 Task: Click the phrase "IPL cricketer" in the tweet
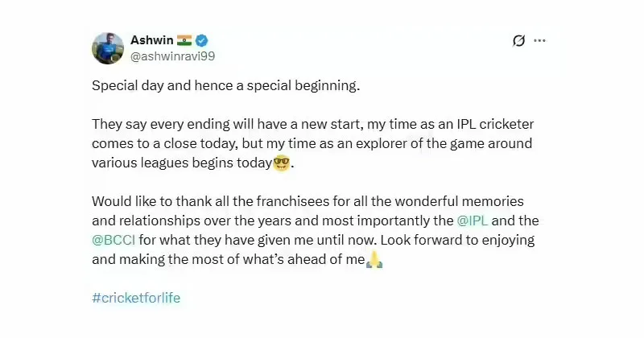495,124
